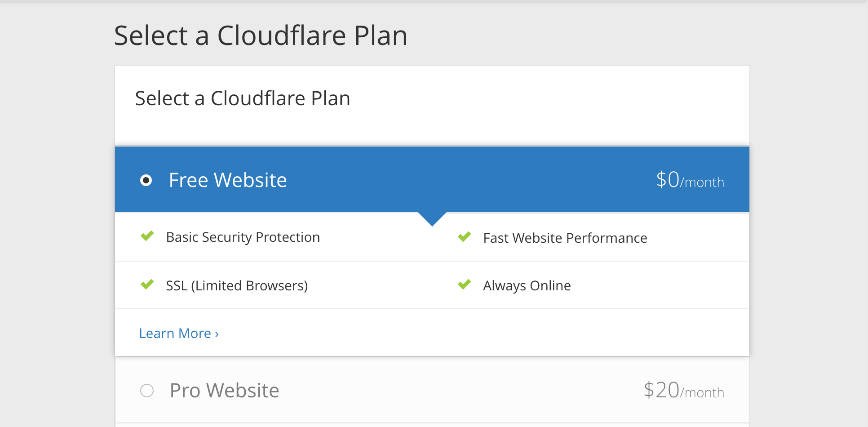Open the Learn More link
Viewport: 868px width, 427px height.
[179, 333]
